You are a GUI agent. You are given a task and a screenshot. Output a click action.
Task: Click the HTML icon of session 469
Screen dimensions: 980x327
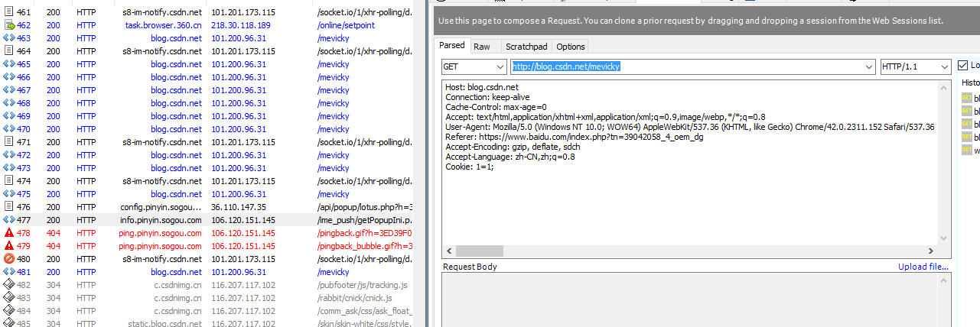(8, 116)
